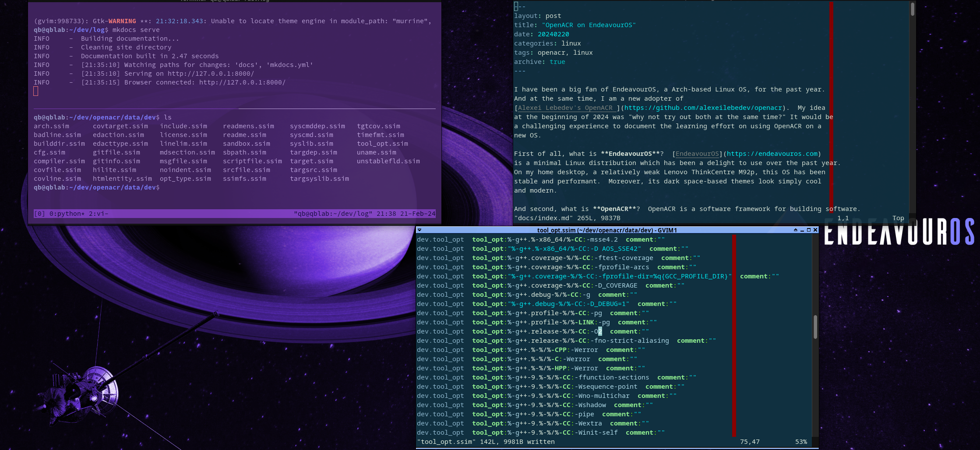Screen dimensions: 980x450
Task: Click the arch.ssim file name in the listing
Action: tap(51, 126)
